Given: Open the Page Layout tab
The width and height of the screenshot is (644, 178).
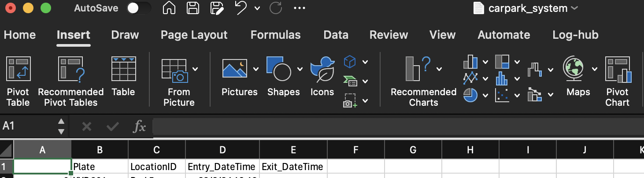Looking at the screenshot, I should click(194, 35).
